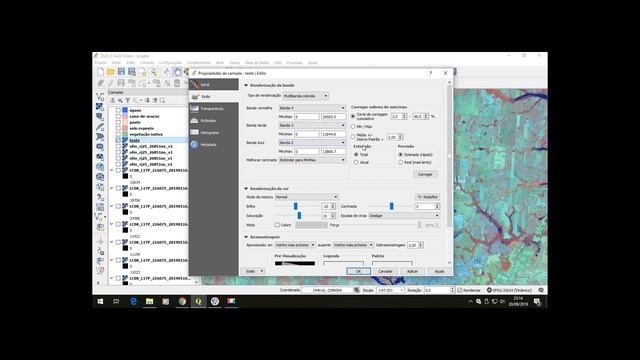Image resolution: width=640 pixels, height=360 pixels.
Task: Open Banda vermelha band dropdown
Action: pyautogui.click(x=312, y=108)
